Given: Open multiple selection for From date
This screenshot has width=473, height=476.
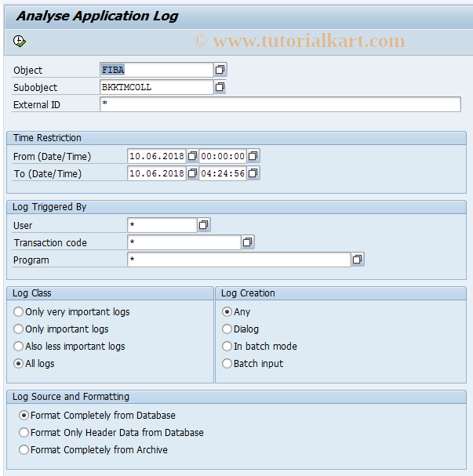Looking at the screenshot, I should [192, 156].
